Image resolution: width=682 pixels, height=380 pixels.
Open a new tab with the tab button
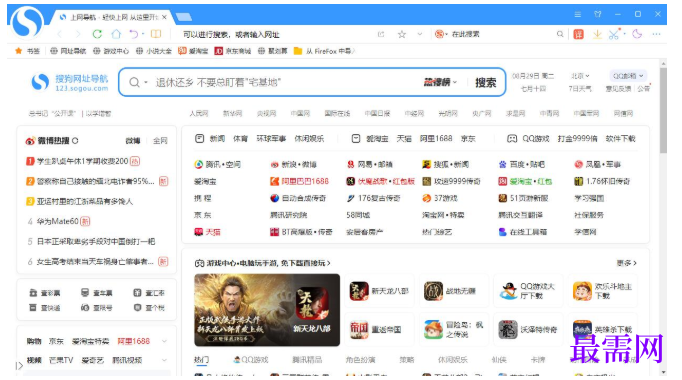click(x=184, y=17)
